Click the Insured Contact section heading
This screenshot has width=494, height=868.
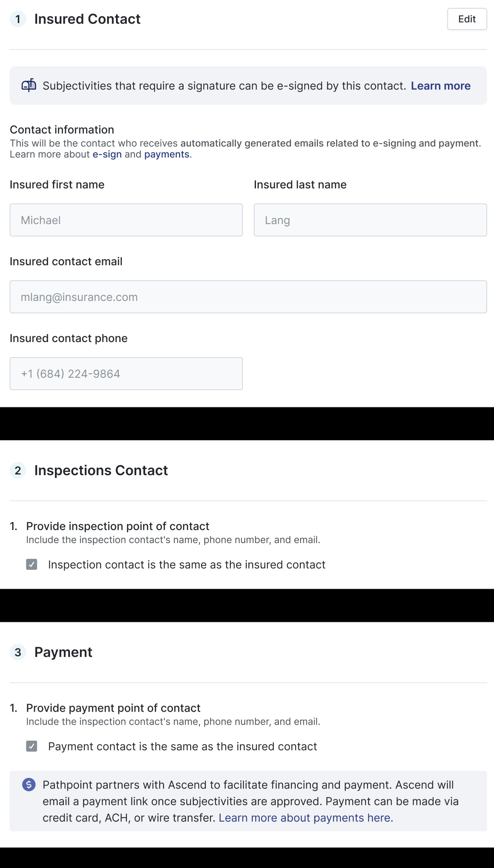(x=87, y=19)
